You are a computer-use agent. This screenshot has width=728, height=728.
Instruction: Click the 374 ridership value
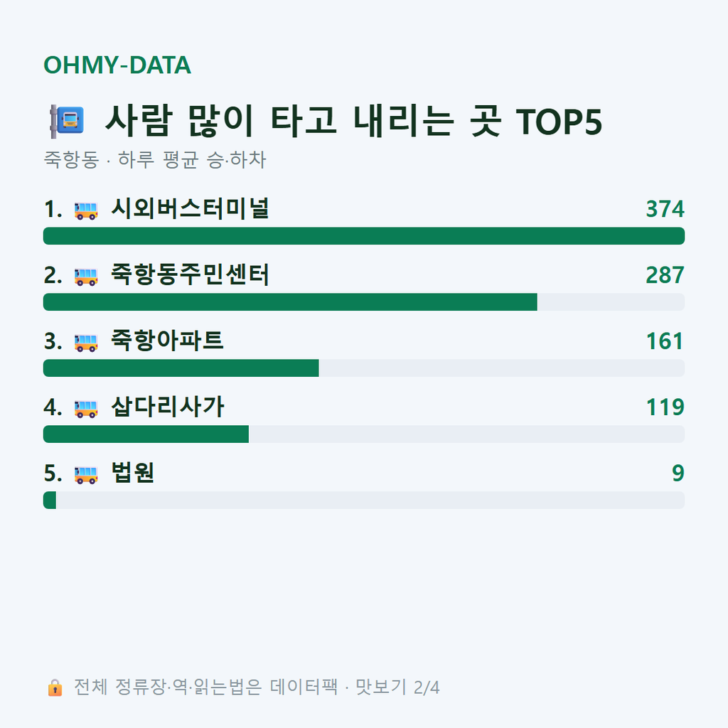665,209
